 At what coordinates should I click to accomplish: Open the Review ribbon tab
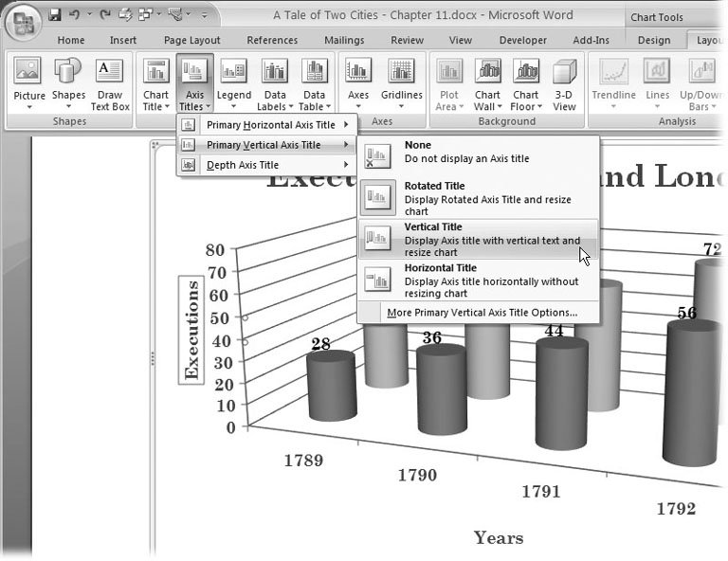pos(407,41)
